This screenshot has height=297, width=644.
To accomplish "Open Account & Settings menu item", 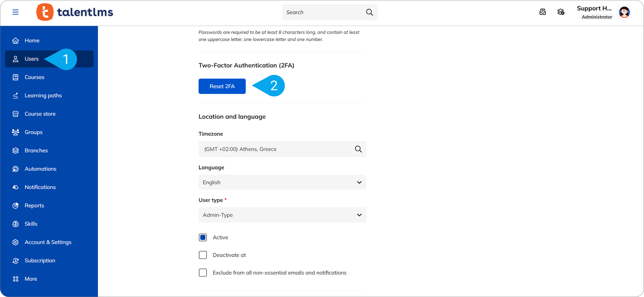I will click(x=48, y=242).
